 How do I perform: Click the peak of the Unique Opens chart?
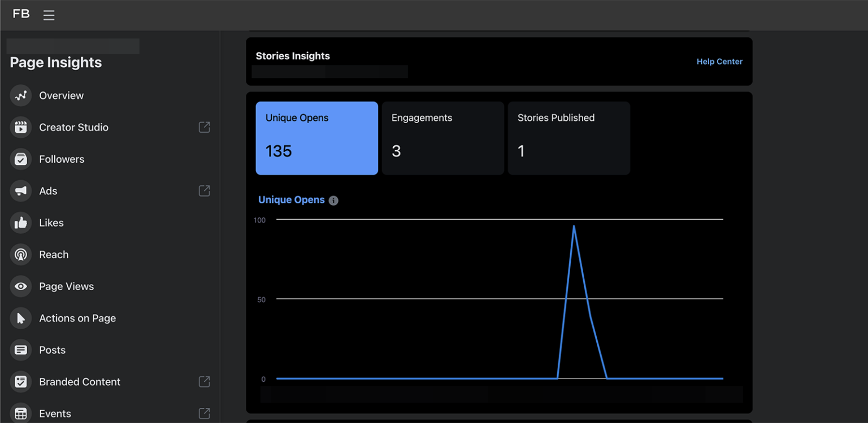(574, 226)
